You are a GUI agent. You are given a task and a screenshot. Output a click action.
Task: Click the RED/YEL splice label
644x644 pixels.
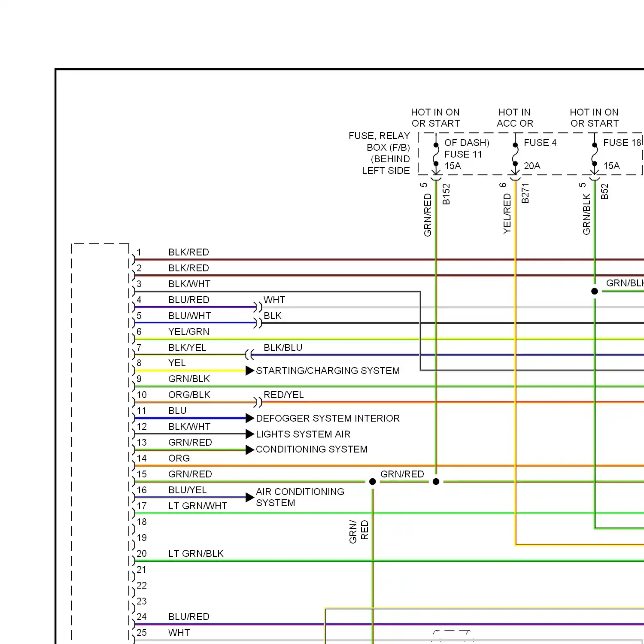(284, 395)
